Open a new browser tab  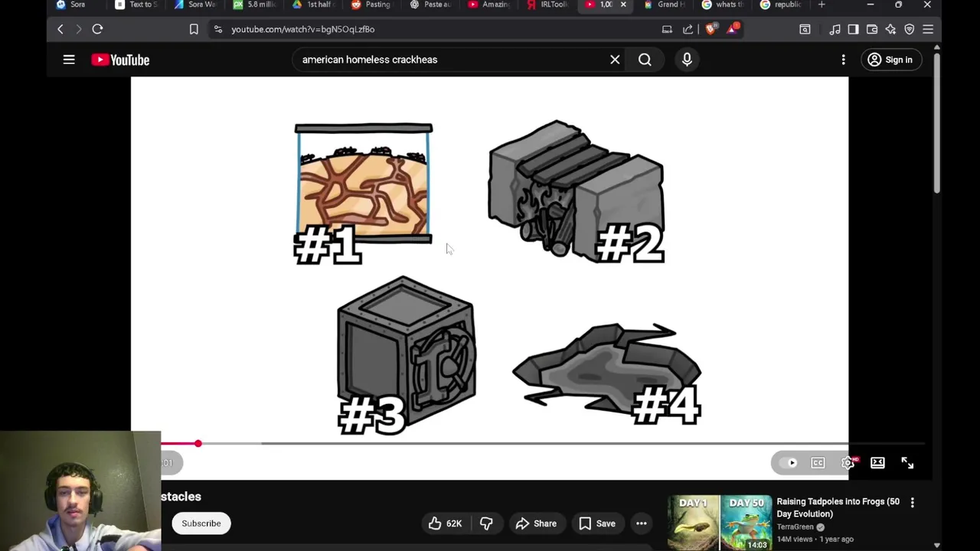coord(822,5)
